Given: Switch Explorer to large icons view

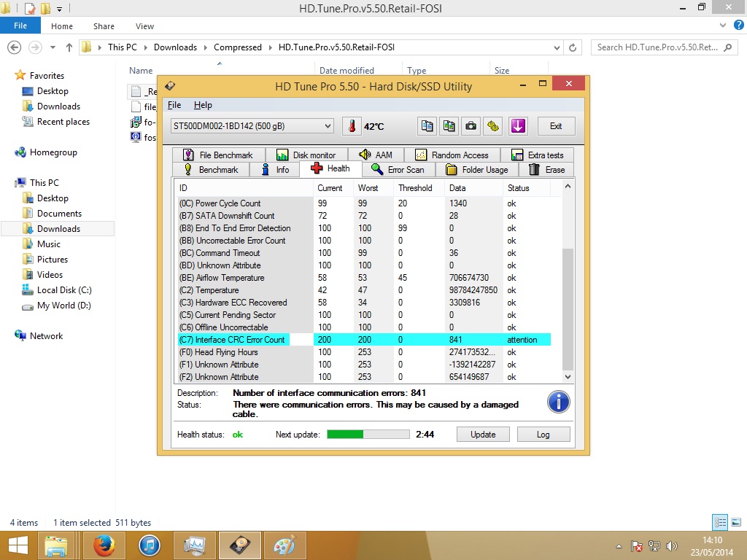Looking at the screenshot, I should (x=736, y=522).
